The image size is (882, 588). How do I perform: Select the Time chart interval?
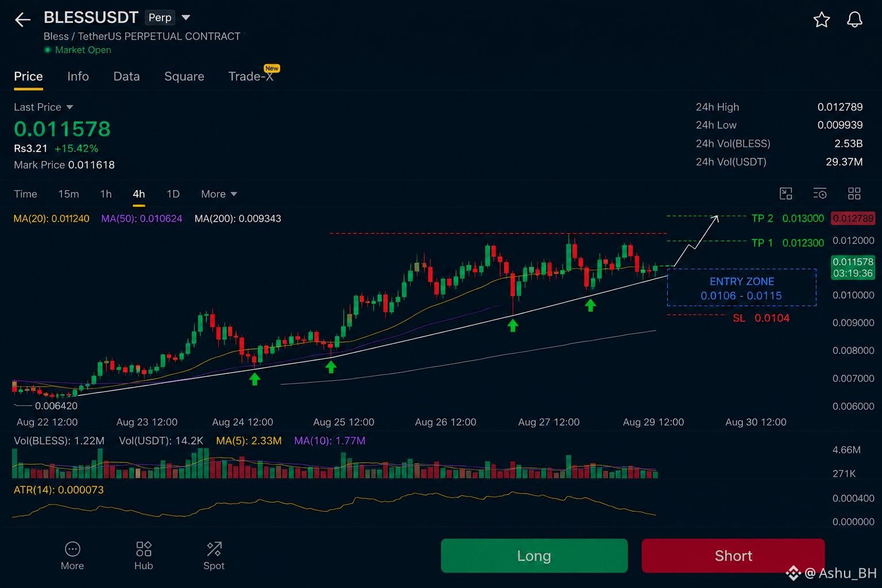pyautogui.click(x=25, y=194)
